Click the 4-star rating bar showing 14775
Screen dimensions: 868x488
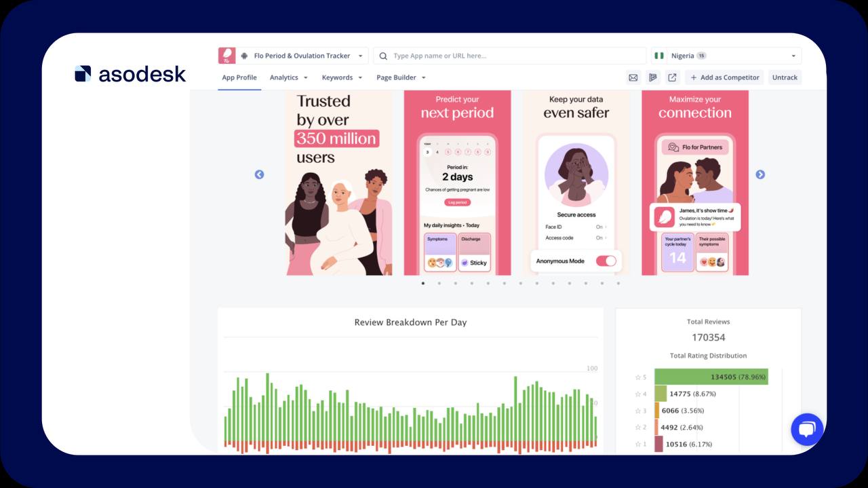tap(660, 394)
